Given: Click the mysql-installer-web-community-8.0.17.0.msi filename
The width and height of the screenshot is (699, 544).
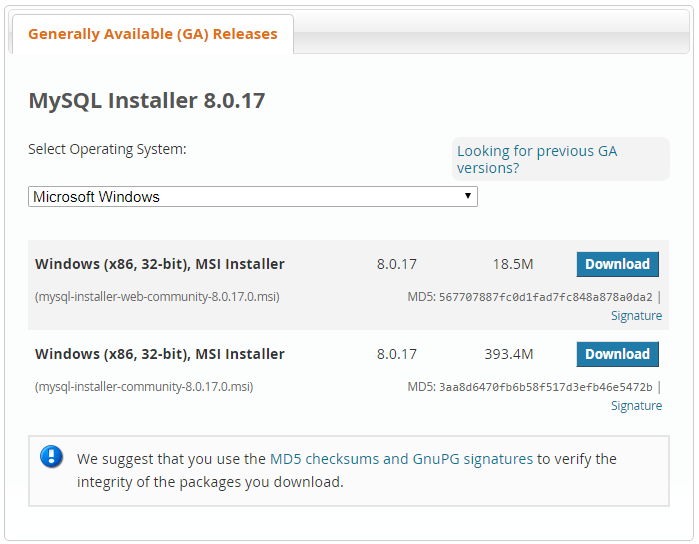Looking at the screenshot, I should pyautogui.click(x=157, y=297).
